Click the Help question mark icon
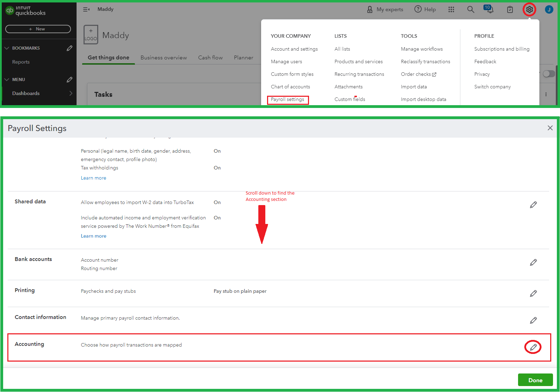Screen dimensions: 560x392 [x=417, y=9]
